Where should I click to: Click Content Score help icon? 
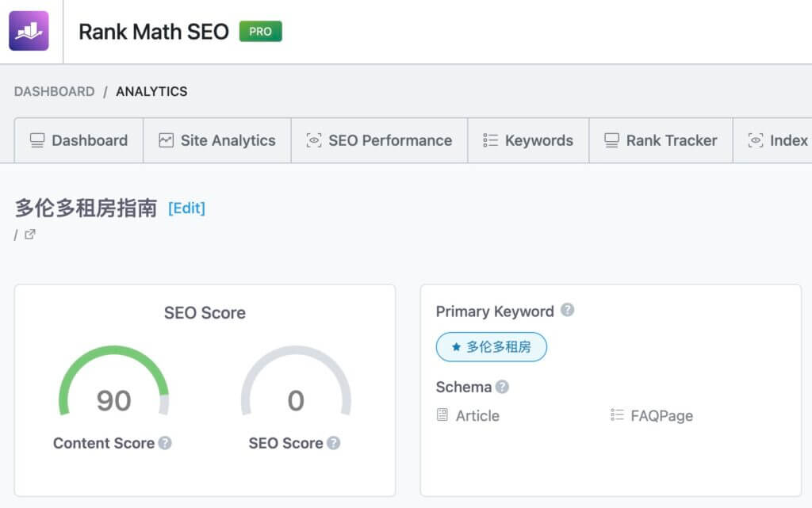coord(165,443)
